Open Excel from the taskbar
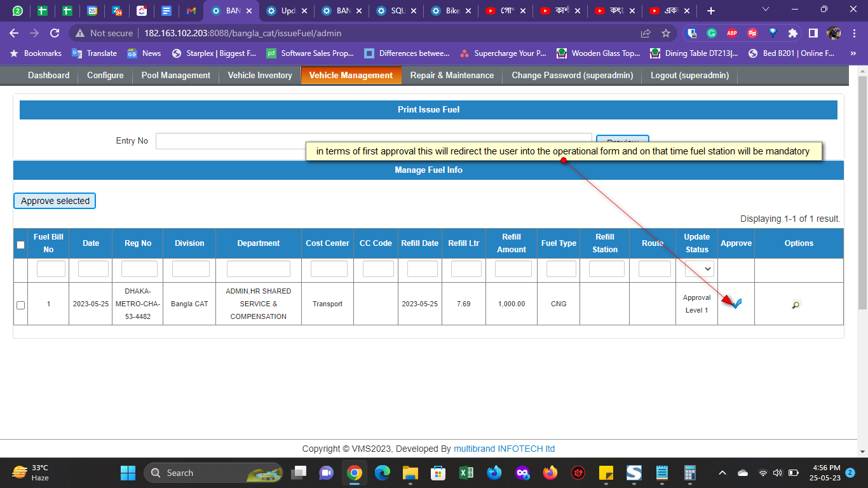The height and width of the screenshot is (488, 868). pos(466,473)
